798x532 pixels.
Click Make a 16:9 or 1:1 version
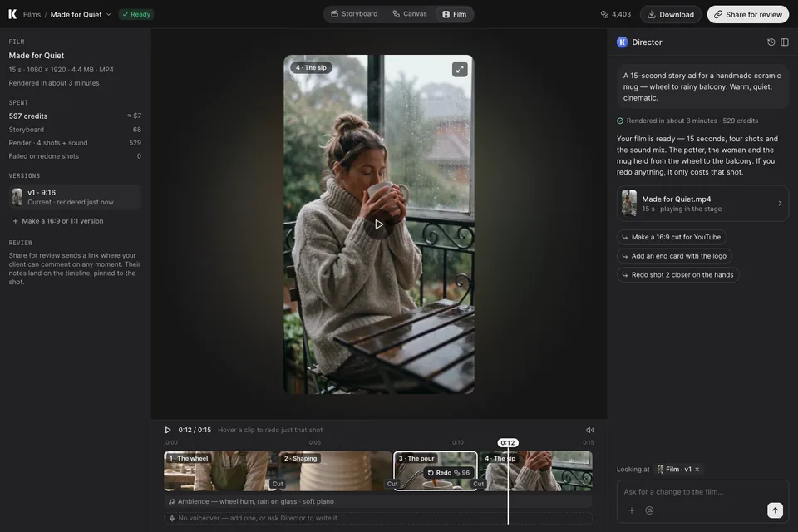[57, 221]
